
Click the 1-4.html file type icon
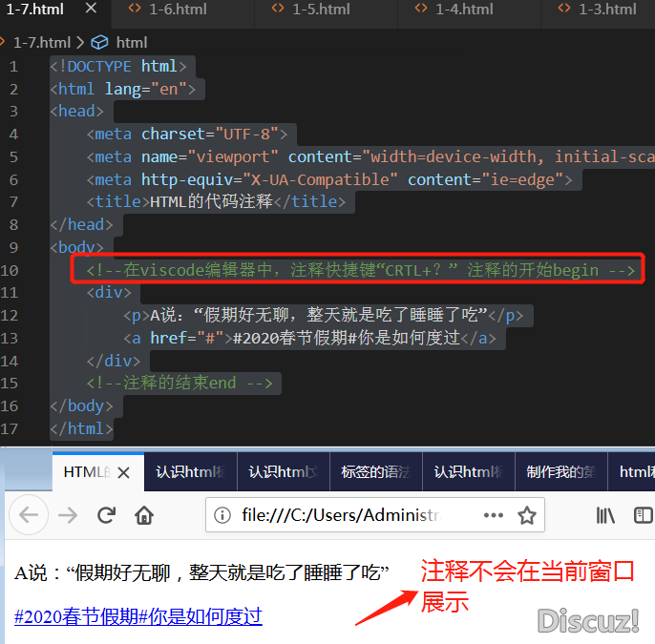coord(421,9)
